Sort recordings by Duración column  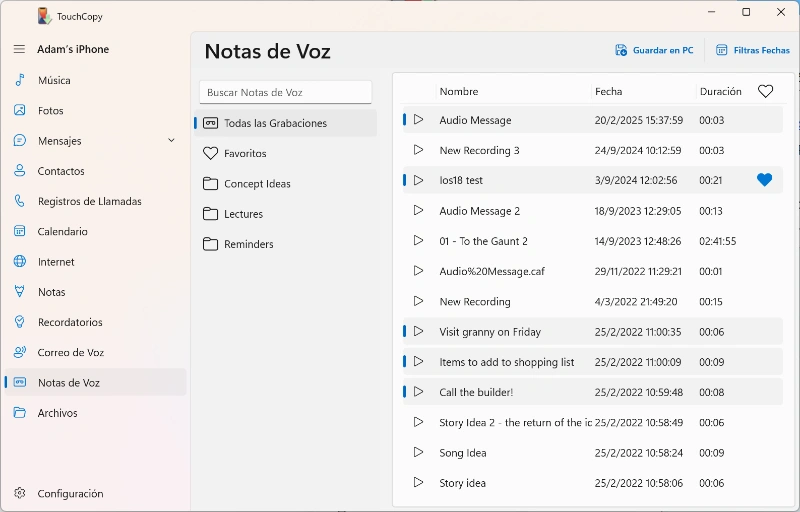[x=720, y=91]
